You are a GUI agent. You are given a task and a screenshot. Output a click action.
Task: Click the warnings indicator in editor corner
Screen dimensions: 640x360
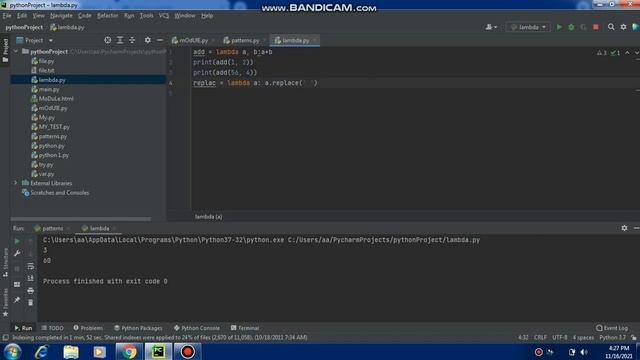[602, 53]
